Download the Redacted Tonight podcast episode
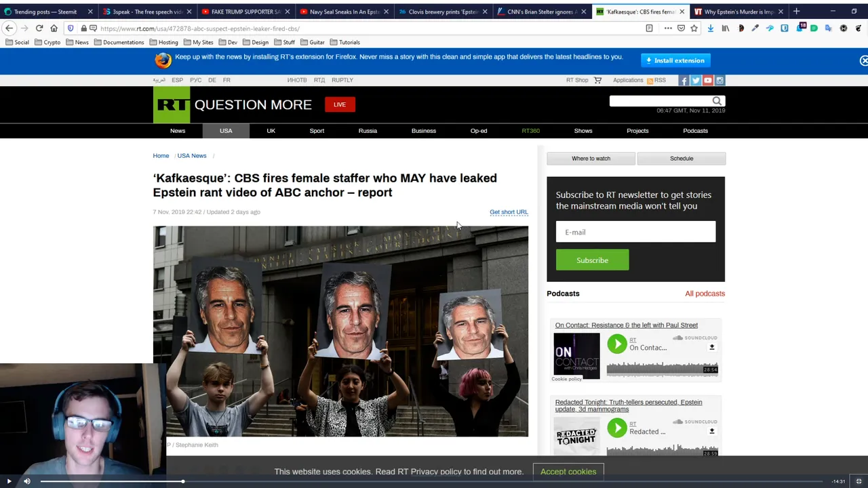Image resolution: width=868 pixels, height=488 pixels. (x=712, y=431)
